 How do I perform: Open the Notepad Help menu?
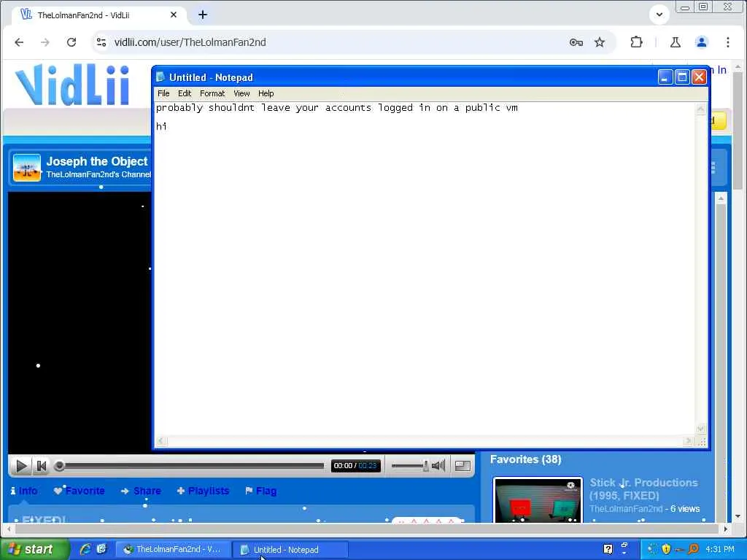266,93
